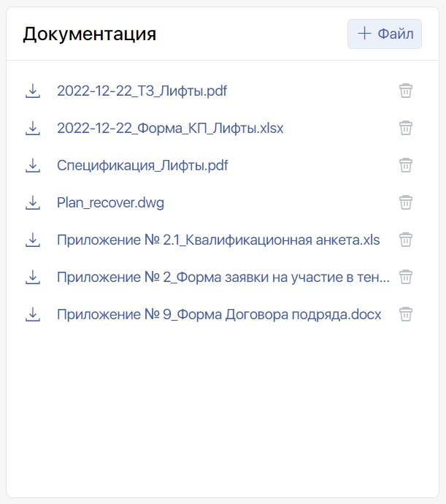Click download icon beside Plan_recover.dwg
Image resolution: width=446 pixels, height=504 pixels.
click(33, 202)
